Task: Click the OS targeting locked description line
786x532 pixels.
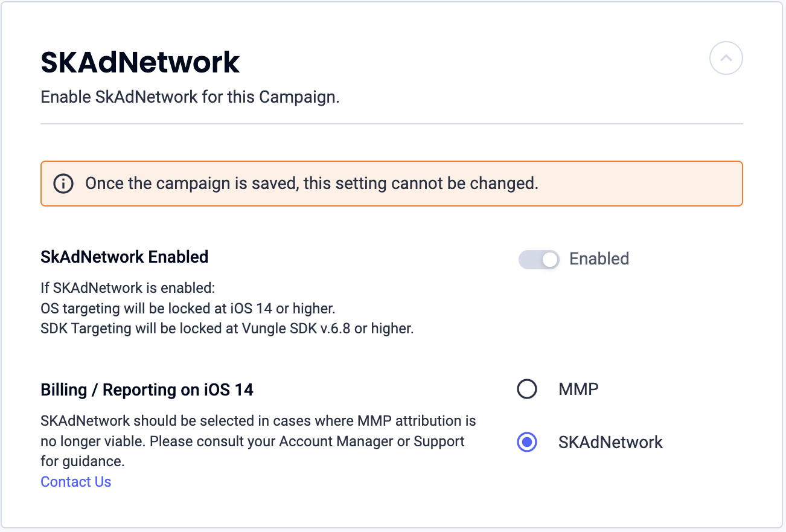Action: [188, 309]
